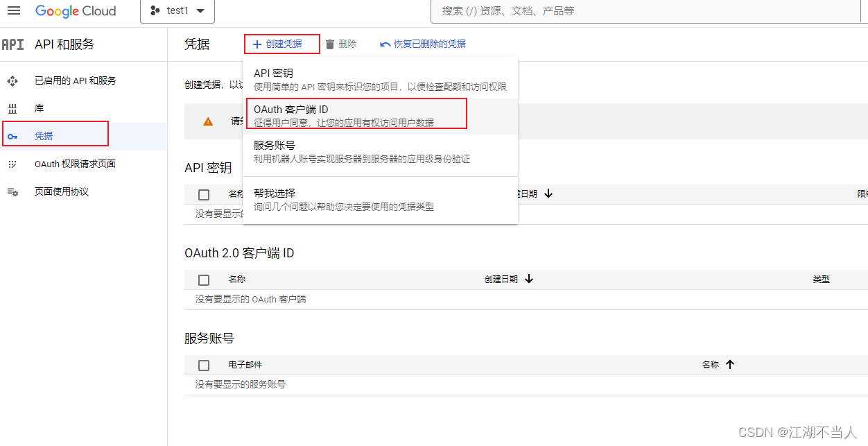Click the Google Cloud logo
The image size is (868, 446).
click(76, 11)
